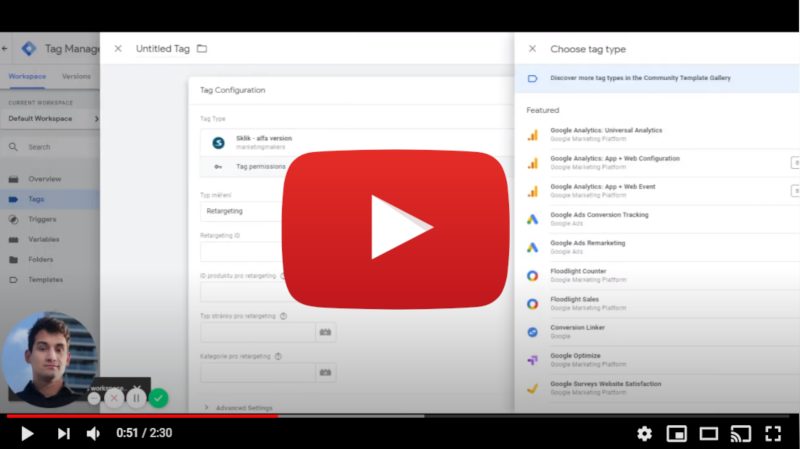This screenshot has height=449, width=800.
Task: Click the Typ stránky pro retargeting input
Action: pyautogui.click(x=258, y=332)
